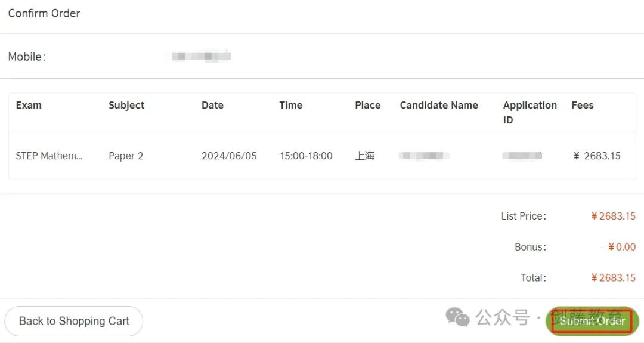This screenshot has height=343, width=644.
Task: Click the green Submit Order button
Action: tap(592, 321)
